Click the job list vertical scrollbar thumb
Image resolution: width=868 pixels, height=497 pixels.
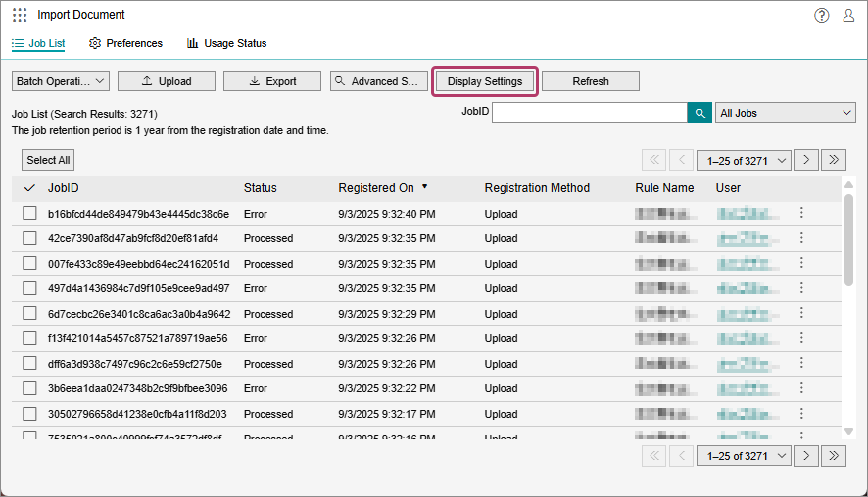click(848, 240)
